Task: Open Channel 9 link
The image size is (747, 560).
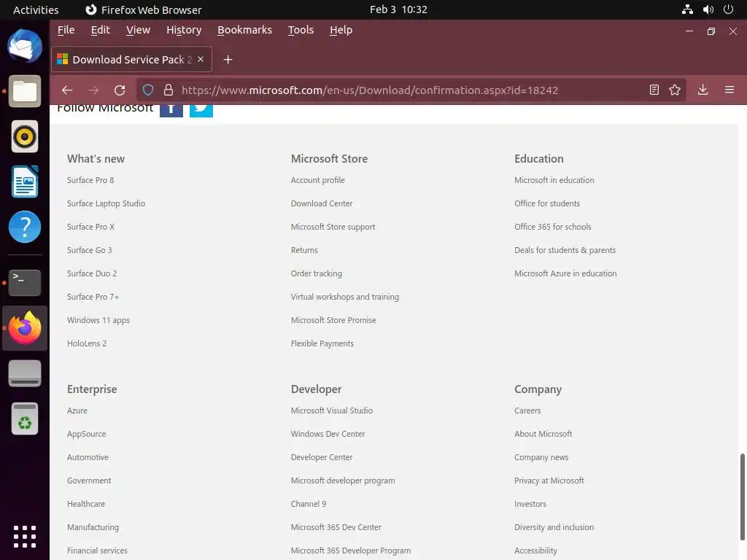Action: pos(309,504)
